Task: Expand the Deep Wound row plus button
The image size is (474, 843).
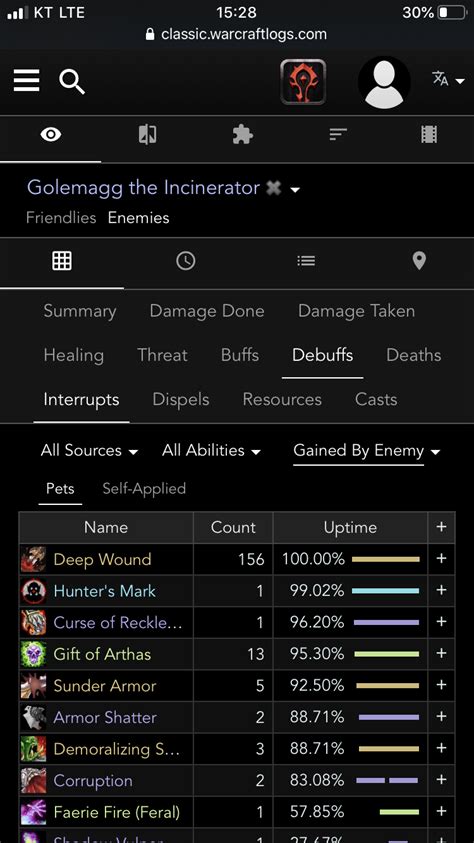Action: click(x=441, y=559)
